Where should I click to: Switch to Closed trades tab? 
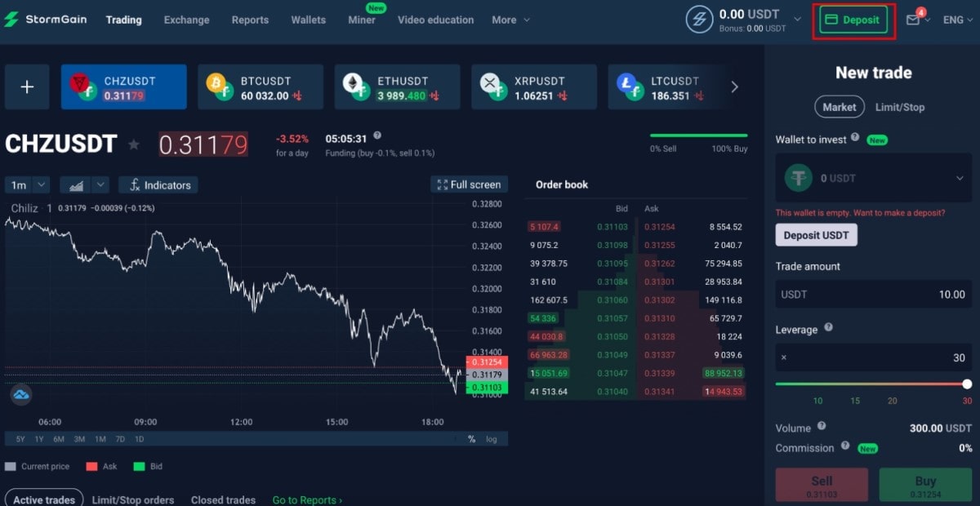pos(223,499)
